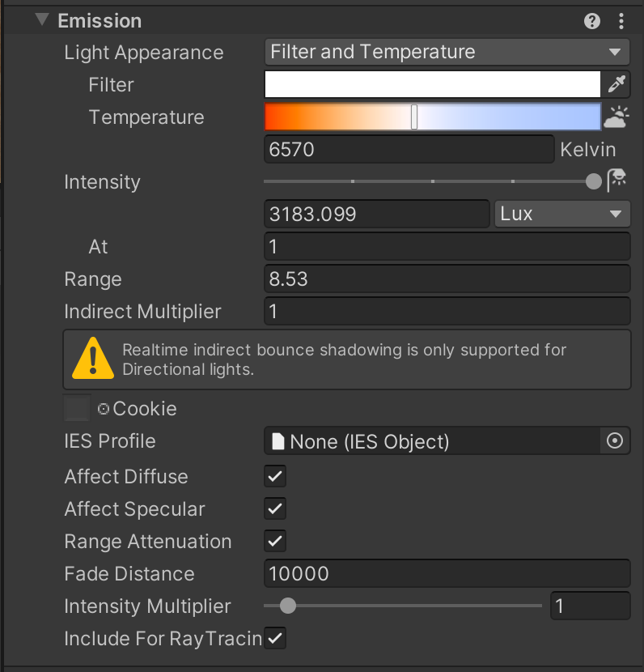Toggle the Range Attenuation checkbox
The width and height of the screenshot is (644, 672).
coord(275,541)
